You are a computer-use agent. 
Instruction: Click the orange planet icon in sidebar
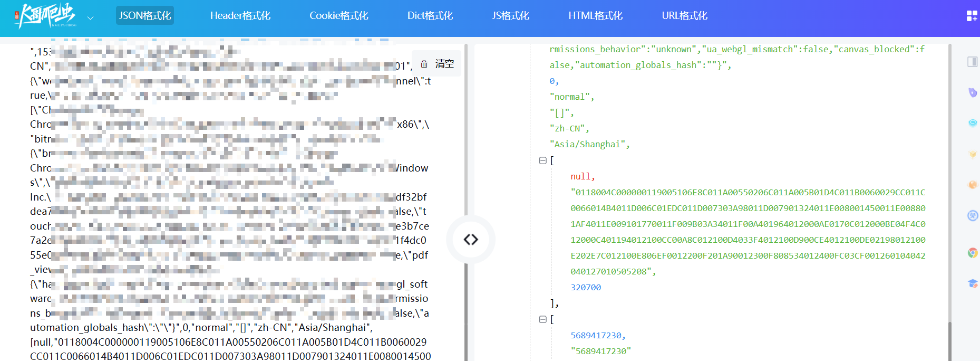click(x=973, y=185)
